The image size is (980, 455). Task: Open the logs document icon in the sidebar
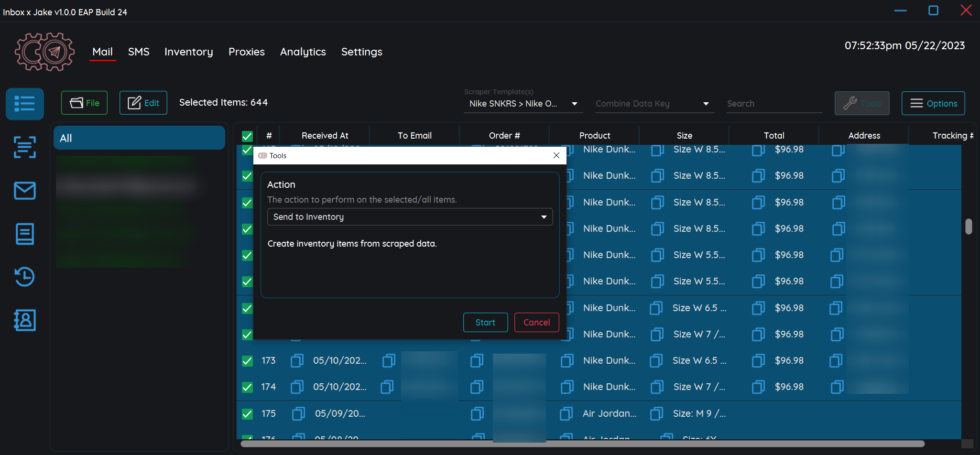(25, 234)
